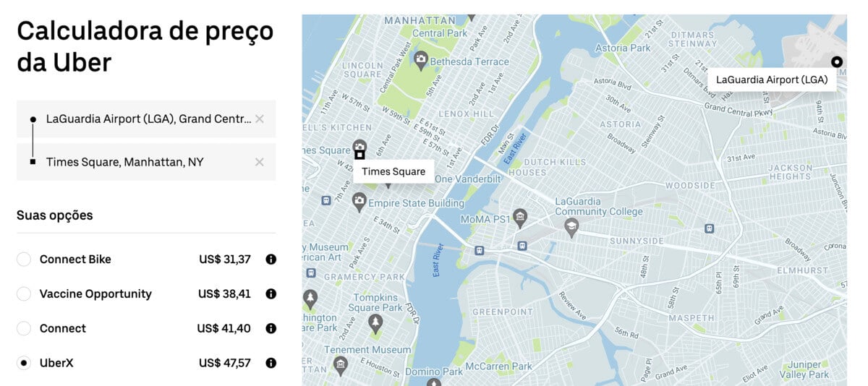Select the Connect Bike radio option
The image size is (868, 386).
click(x=24, y=260)
